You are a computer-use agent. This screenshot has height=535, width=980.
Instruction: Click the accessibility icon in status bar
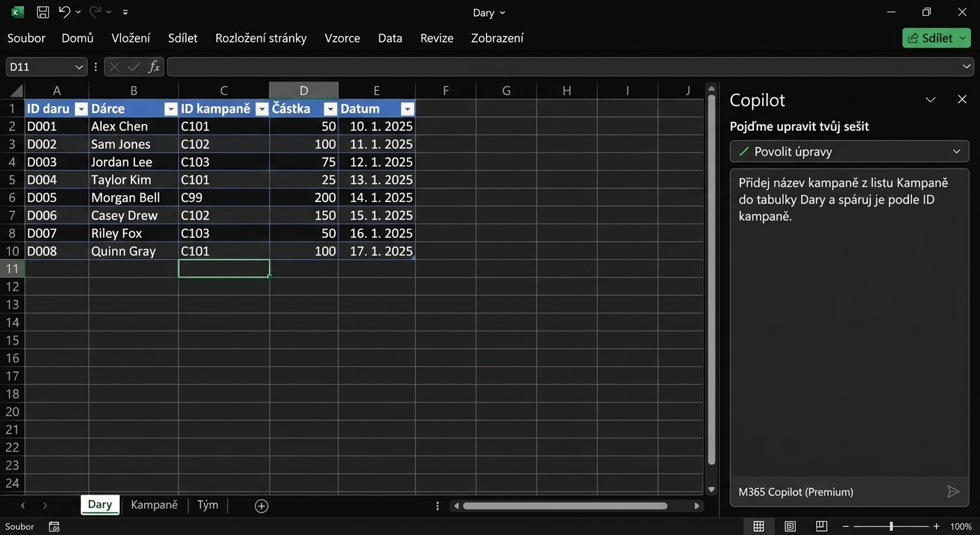click(54, 527)
